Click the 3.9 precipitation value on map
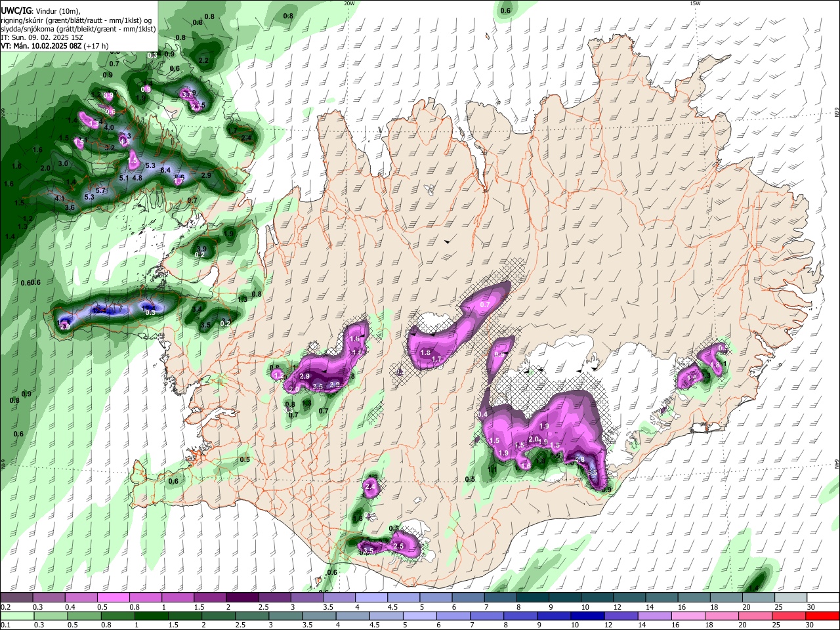 pyautogui.click(x=201, y=249)
